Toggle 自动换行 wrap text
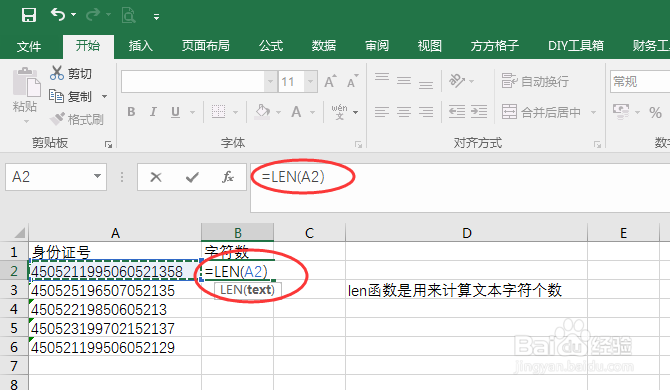The image size is (670, 390). [535, 81]
